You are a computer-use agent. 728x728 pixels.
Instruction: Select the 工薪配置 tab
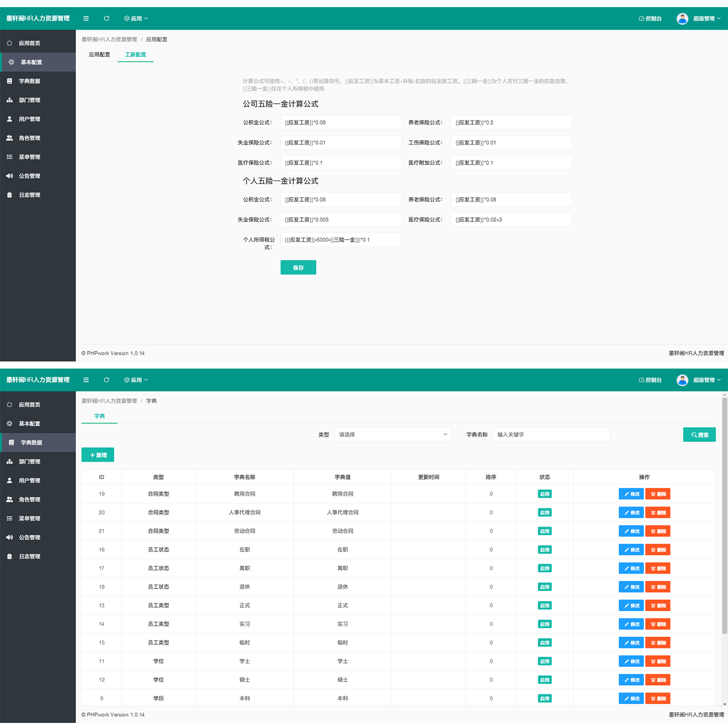tap(135, 55)
